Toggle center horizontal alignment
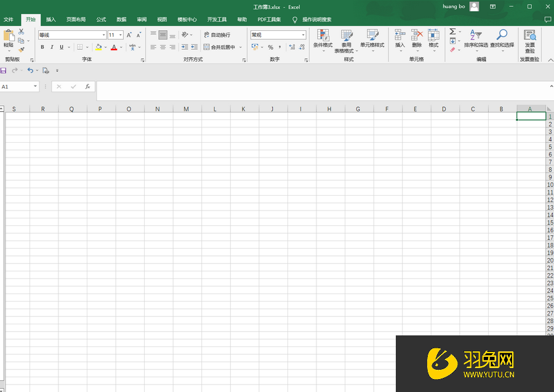 pyautogui.click(x=163, y=47)
